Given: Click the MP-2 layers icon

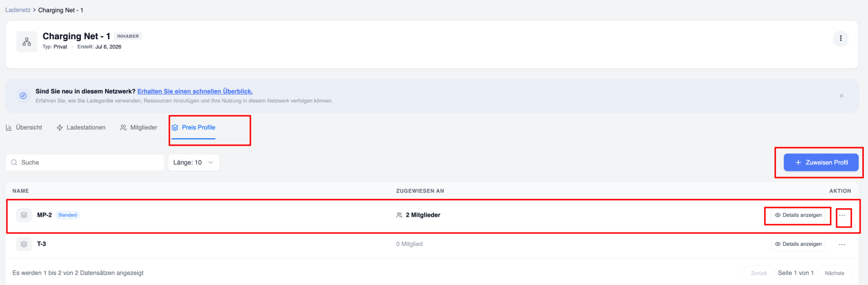Looking at the screenshot, I should pyautogui.click(x=24, y=215).
